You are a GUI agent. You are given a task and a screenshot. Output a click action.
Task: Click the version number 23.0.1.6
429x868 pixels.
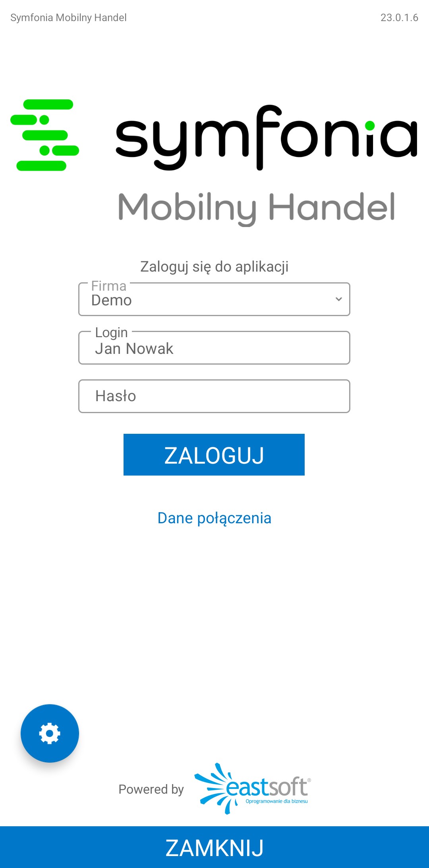399,17
